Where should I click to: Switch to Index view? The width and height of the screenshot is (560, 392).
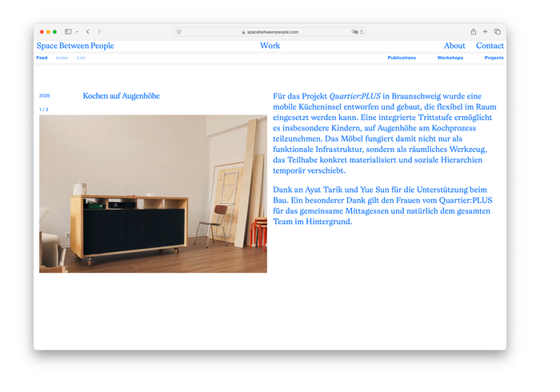[x=62, y=58]
